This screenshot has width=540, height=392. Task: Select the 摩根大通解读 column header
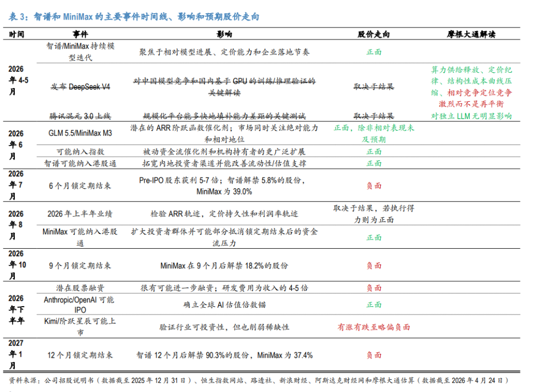[471, 34]
